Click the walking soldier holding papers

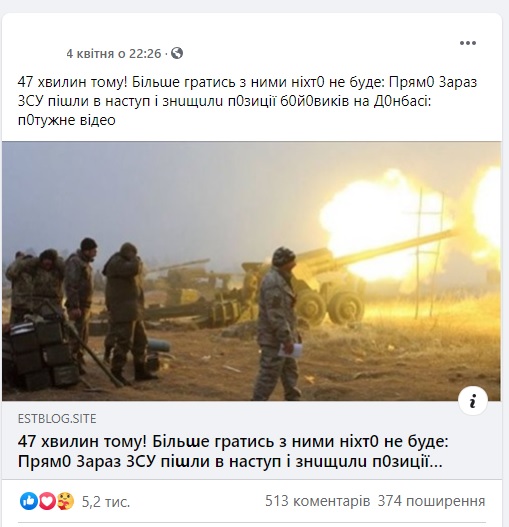277,323
